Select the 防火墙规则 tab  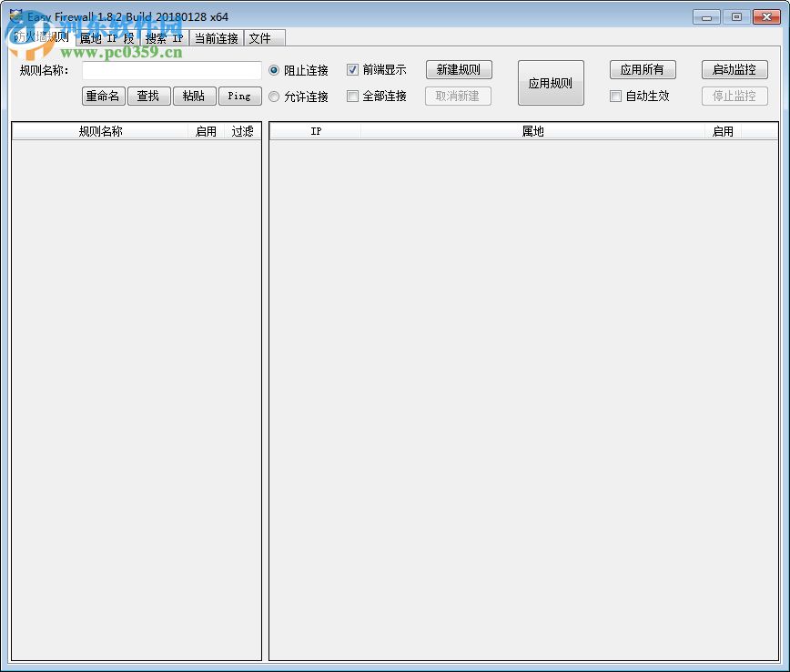[41, 38]
